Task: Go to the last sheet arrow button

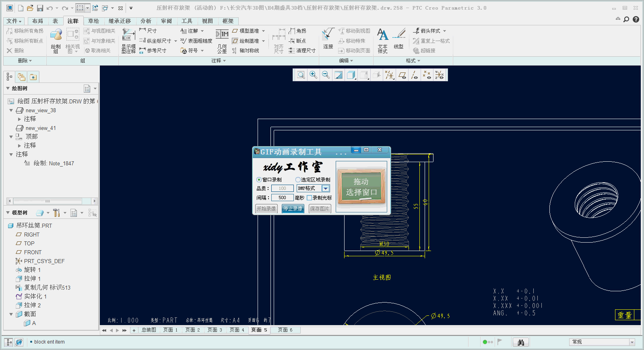Action: click(125, 330)
